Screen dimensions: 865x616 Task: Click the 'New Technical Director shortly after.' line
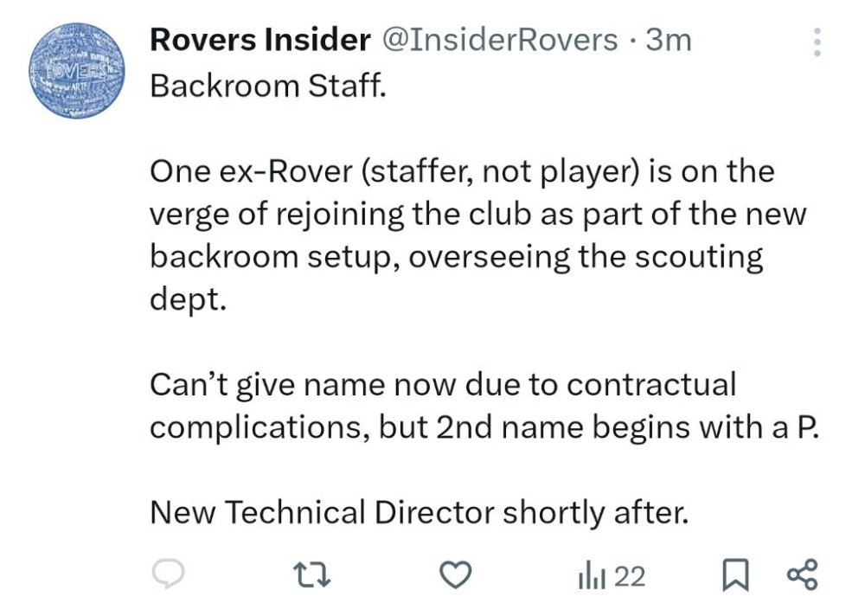click(x=419, y=514)
